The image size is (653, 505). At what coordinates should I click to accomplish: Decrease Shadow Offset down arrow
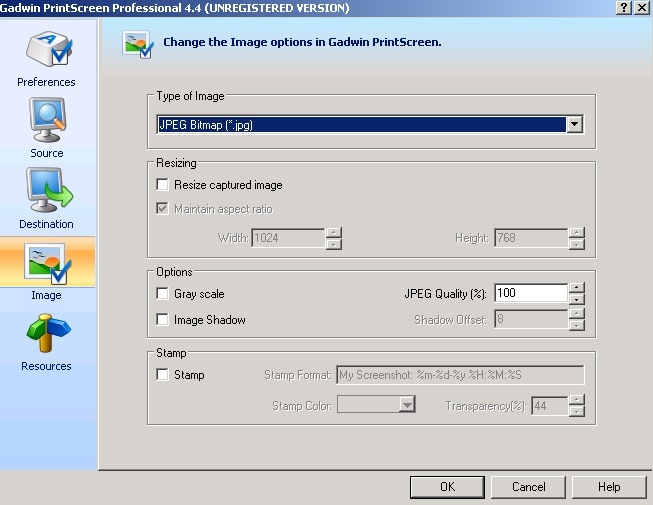(x=577, y=325)
